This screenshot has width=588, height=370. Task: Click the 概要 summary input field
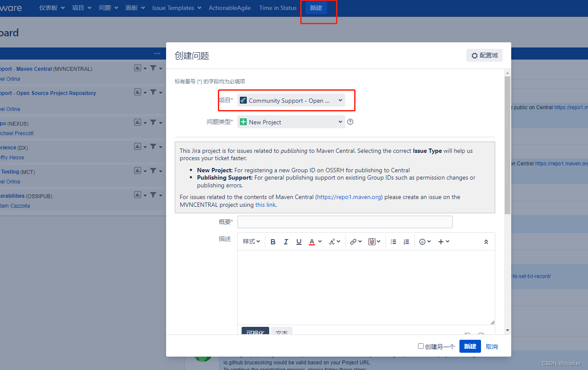click(x=345, y=222)
